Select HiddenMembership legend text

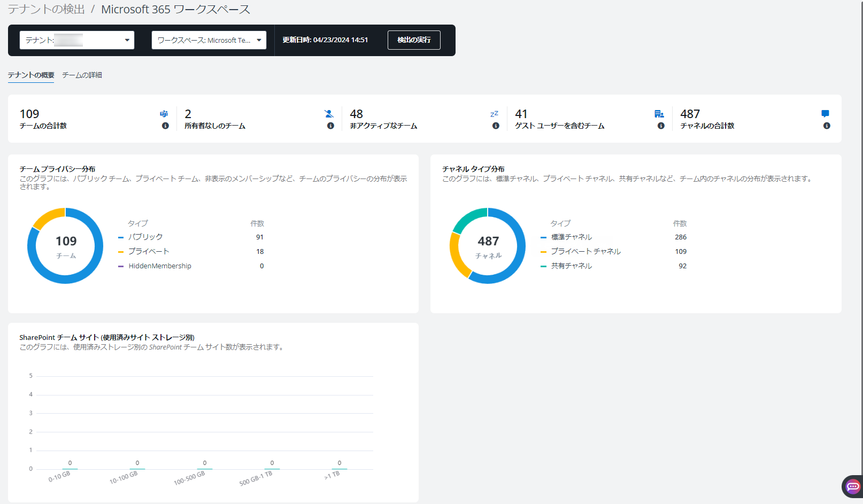[x=160, y=266]
